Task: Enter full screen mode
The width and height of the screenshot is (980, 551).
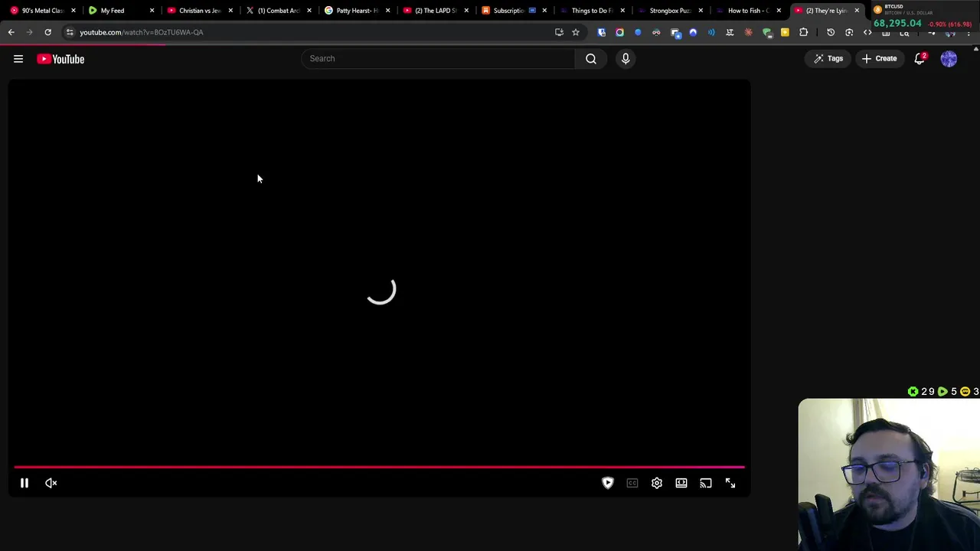Action: coord(730,483)
